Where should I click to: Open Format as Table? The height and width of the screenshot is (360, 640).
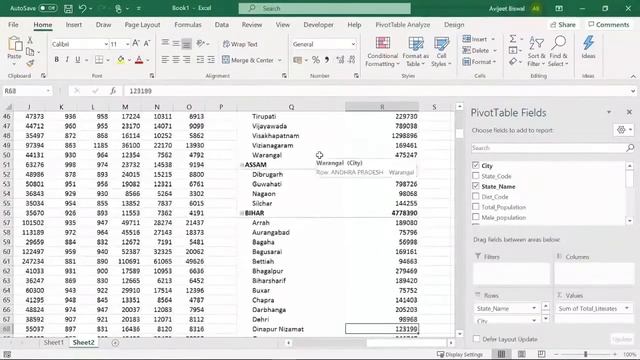pos(416,52)
